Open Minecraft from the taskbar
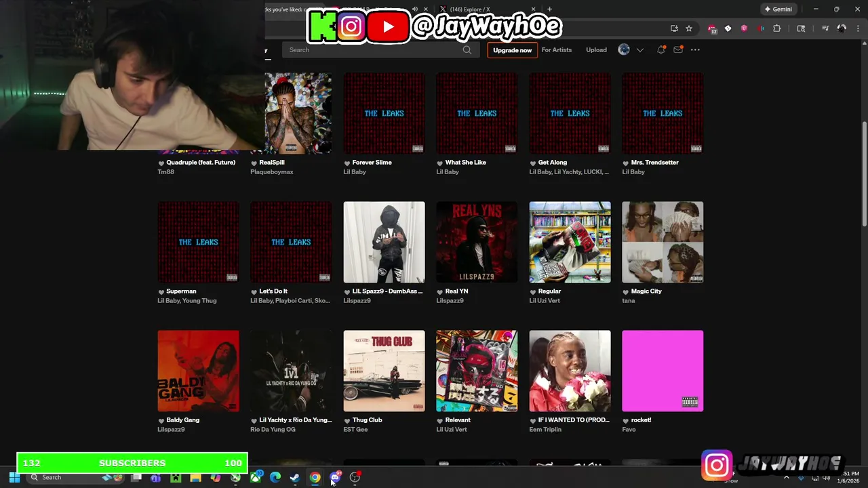The height and width of the screenshot is (488, 868). pos(176,477)
